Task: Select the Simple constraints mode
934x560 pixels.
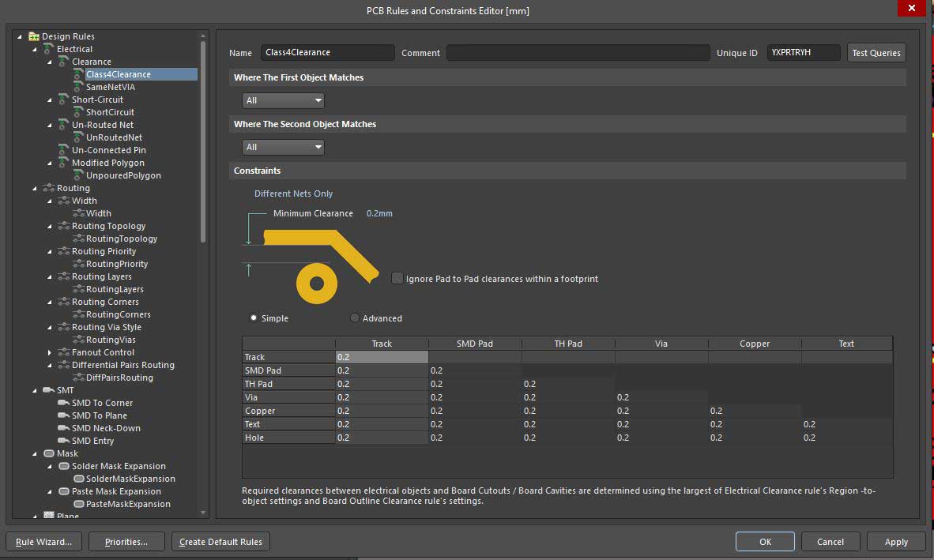Action: (254, 318)
